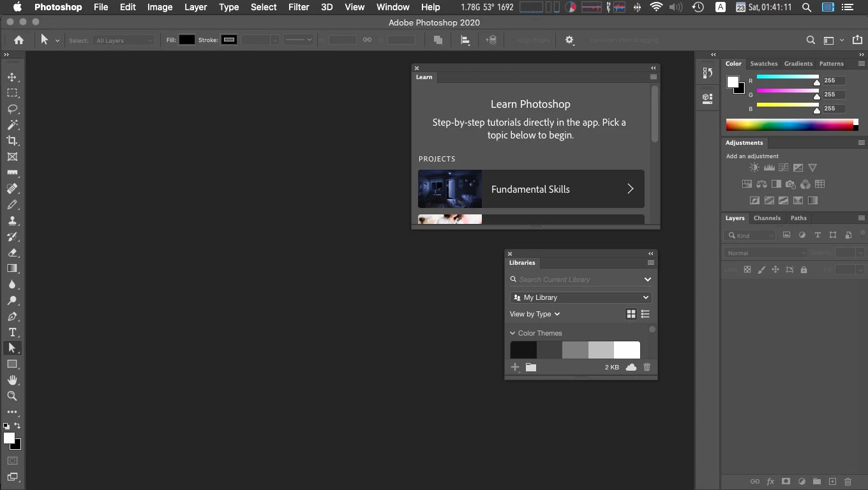Open the Window menu

tap(393, 7)
